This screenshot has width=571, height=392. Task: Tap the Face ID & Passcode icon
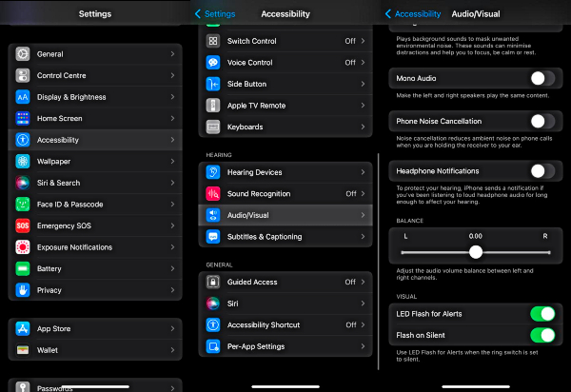pos(23,205)
